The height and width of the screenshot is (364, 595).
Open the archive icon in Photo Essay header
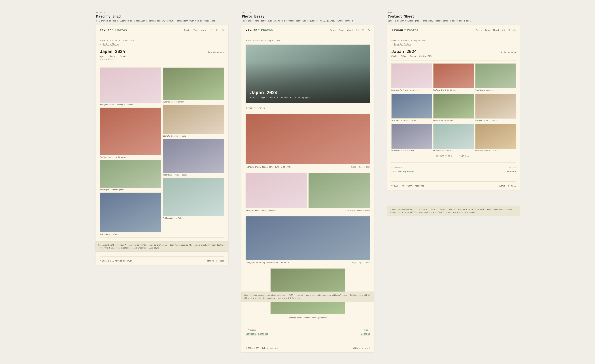[x=358, y=30]
